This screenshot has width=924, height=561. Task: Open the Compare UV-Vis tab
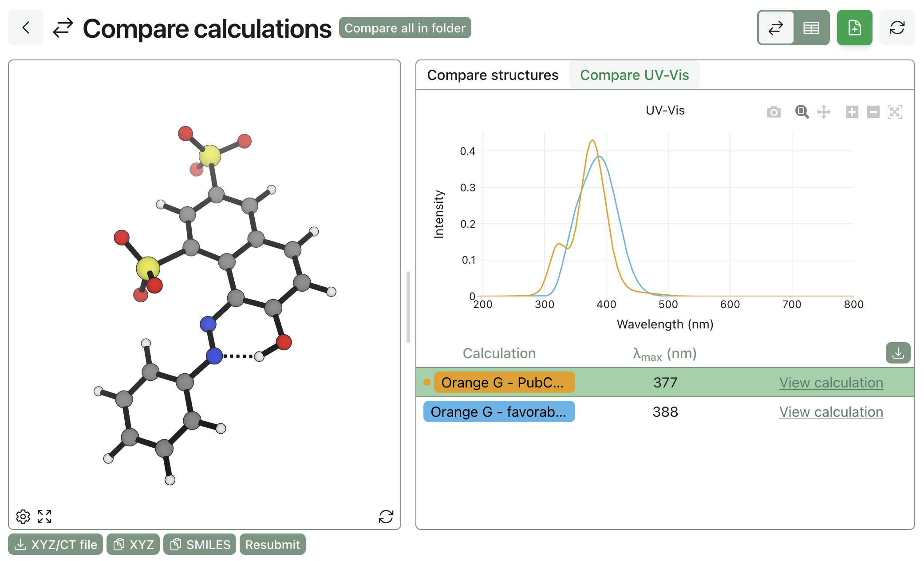click(x=634, y=75)
